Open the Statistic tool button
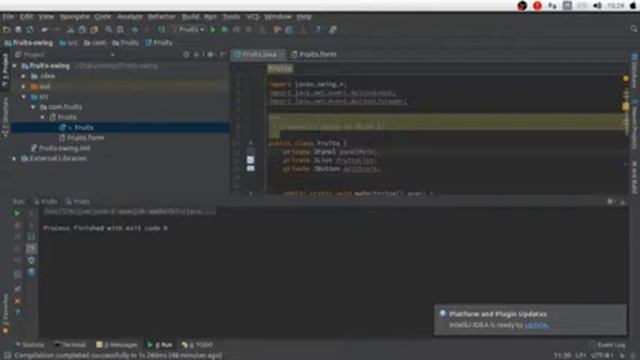The height and width of the screenshot is (360, 640). [x=29, y=345]
